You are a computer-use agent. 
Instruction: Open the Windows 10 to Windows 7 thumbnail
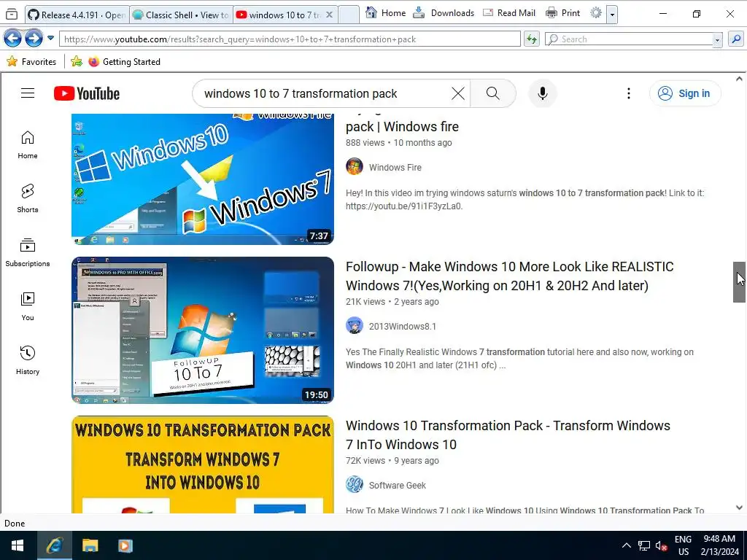click(203, 179)
